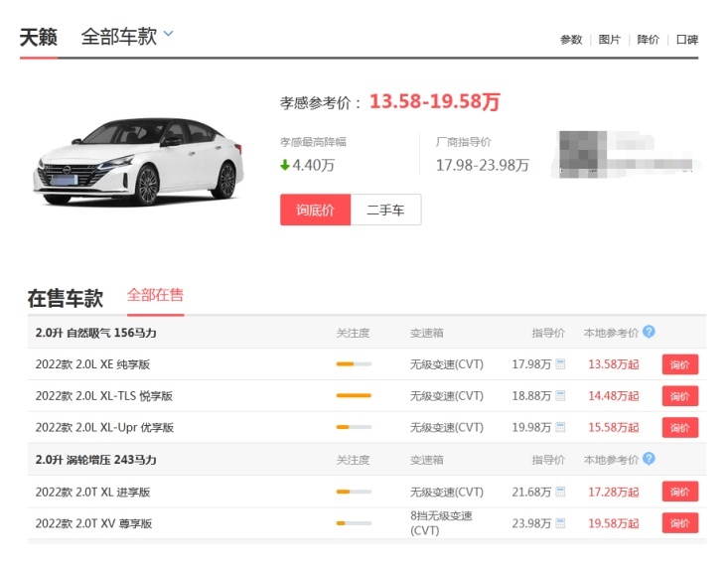This screenshot has height=567, width=728.
Task: Open calculator icon next to 21.68万
Action: coord(560,492)
